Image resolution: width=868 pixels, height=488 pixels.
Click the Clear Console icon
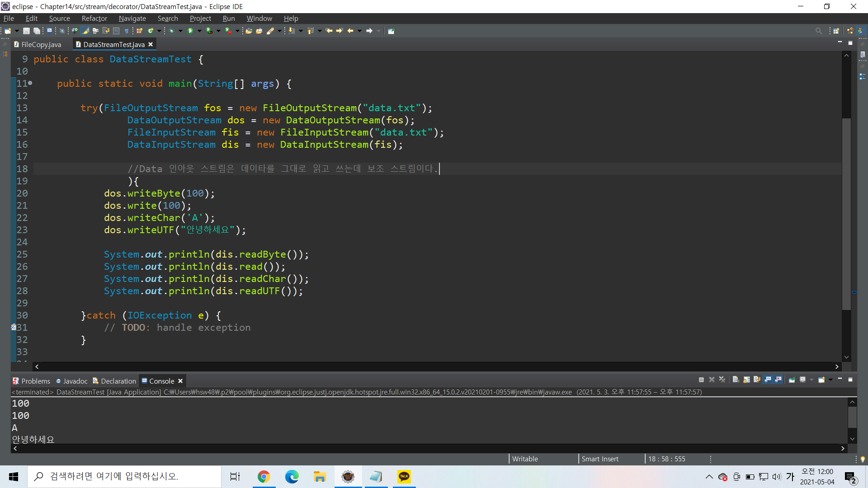tap(736, 380)
